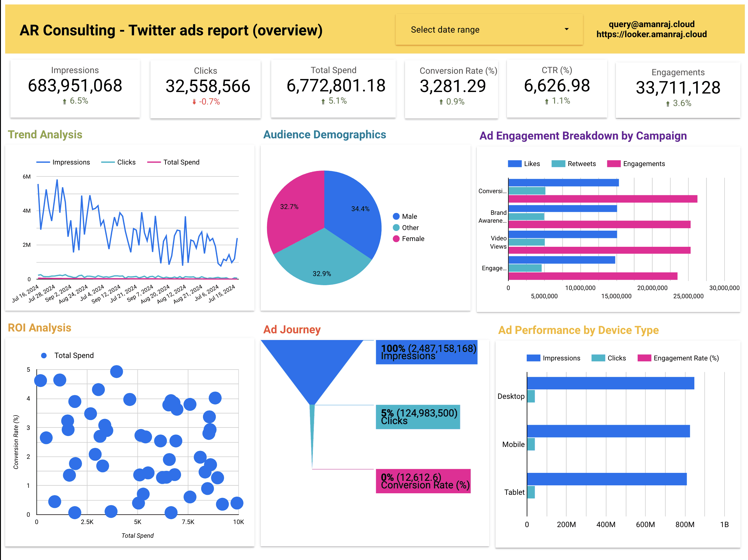748x560 pixels.
Task: Open the looker.amanraj.cloud link
Action: click(651, 34)
